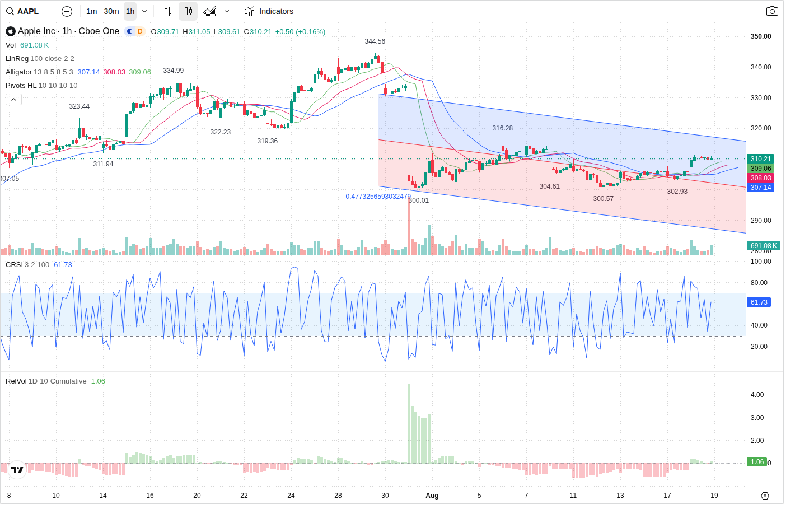This screenshot has height=532, width=795.
Task: Click the 0.4773256593032479 regression value label
Action: (x=378, y=197)
